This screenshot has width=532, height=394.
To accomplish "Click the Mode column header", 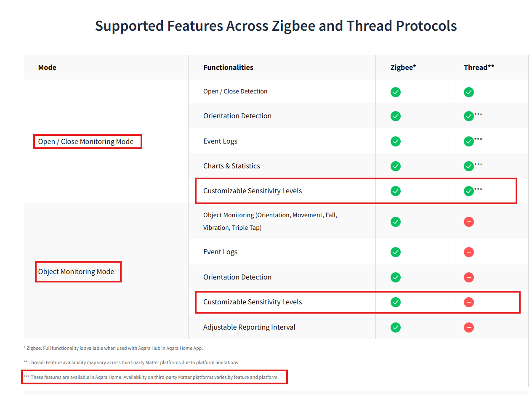I will [x=47, y=67].
